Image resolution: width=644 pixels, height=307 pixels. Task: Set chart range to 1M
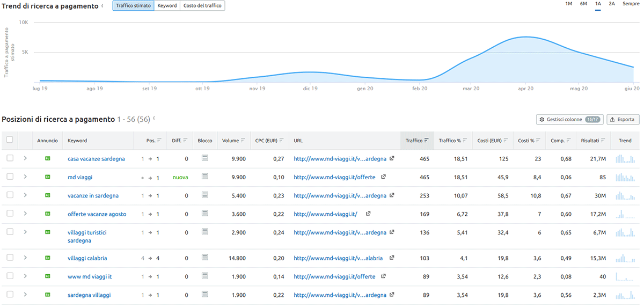(569, 4)
